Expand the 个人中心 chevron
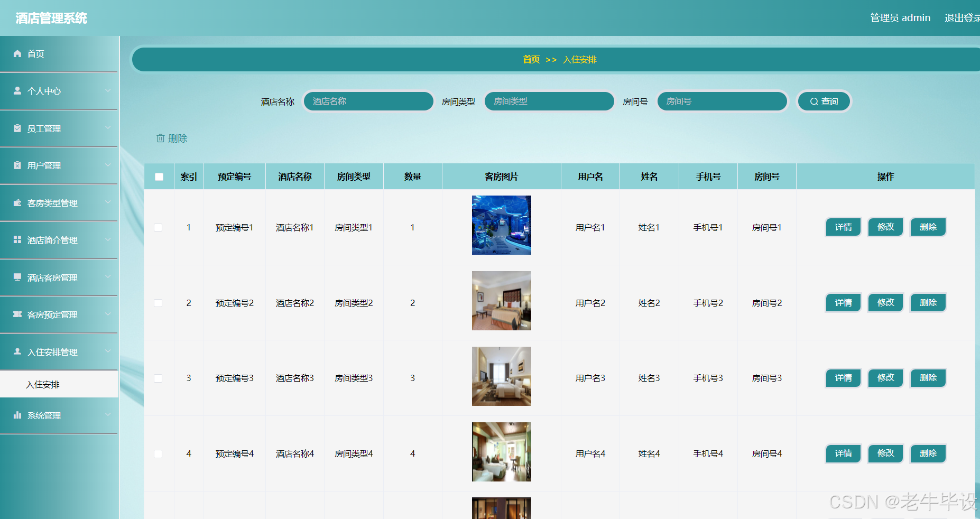The height and width of the screenshot is (519, 980). [108, 90]
